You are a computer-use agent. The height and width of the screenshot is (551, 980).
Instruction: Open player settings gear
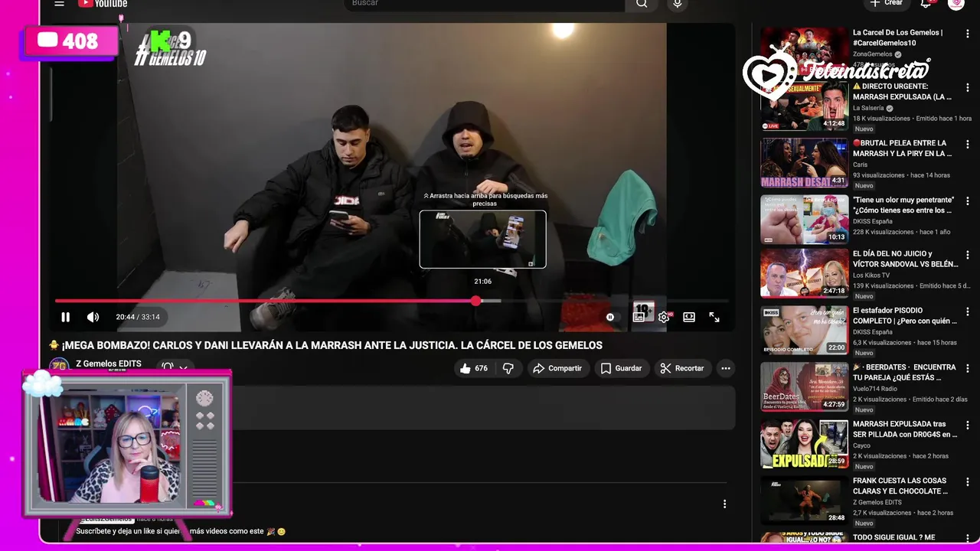point(664,317)
